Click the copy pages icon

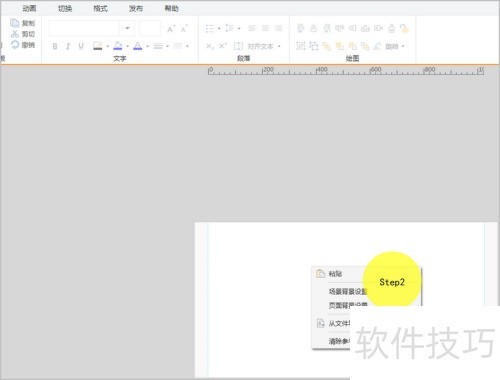[x=15, y=23]
